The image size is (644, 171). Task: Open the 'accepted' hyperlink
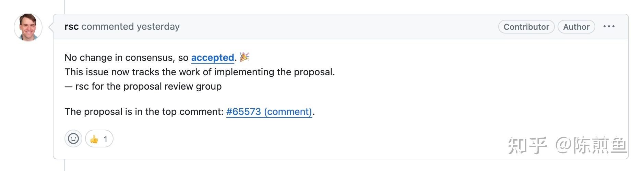click(213, 57)
